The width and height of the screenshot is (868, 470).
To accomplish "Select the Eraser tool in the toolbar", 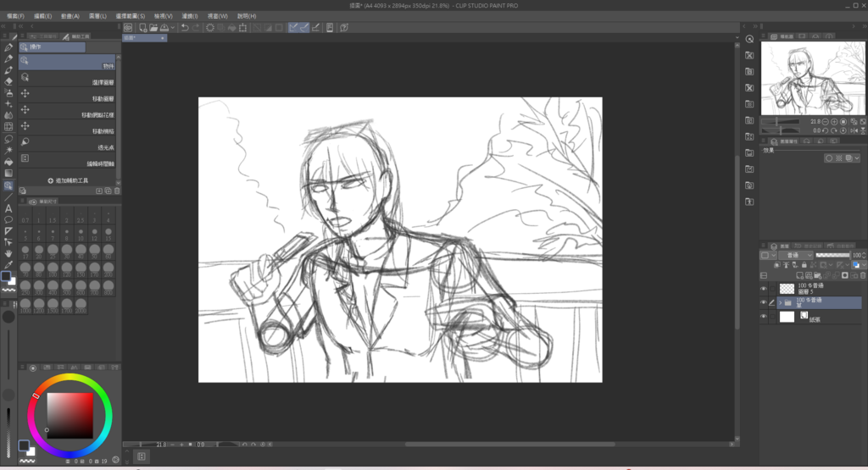I will [8, 81].
